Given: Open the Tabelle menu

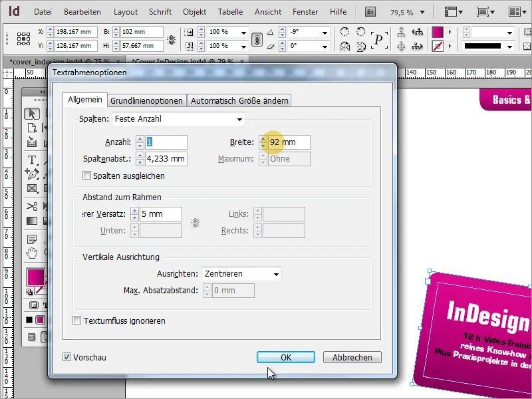Looking at the screenshot, I should point(230,12).
